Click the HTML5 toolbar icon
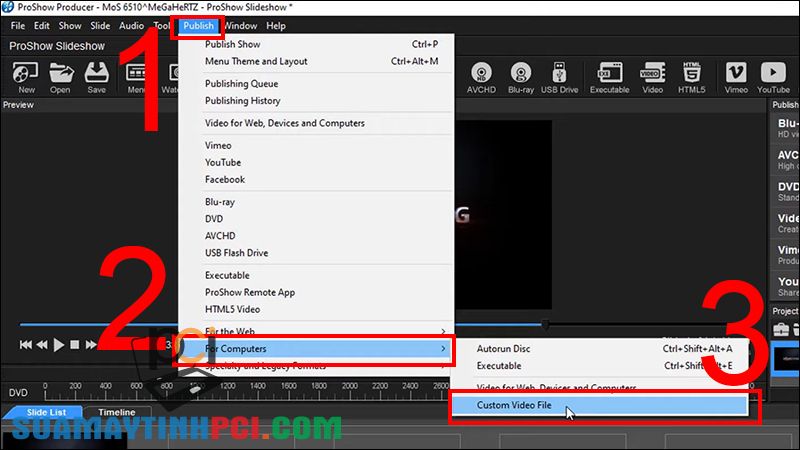 coord(691,77)
